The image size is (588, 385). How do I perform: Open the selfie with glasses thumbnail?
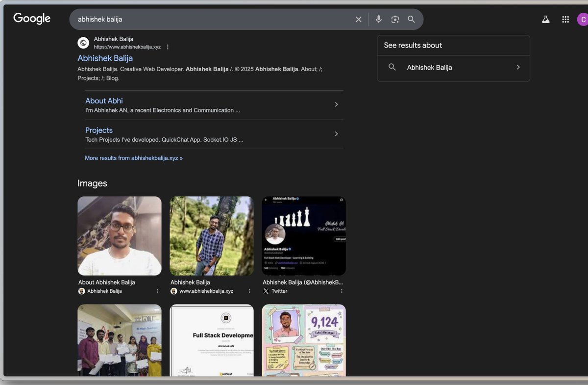[x=120, y=236]
